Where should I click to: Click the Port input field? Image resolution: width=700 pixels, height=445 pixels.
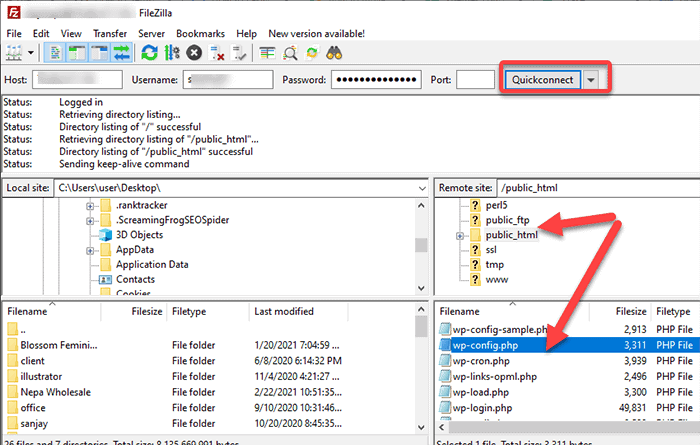(475, 79)
